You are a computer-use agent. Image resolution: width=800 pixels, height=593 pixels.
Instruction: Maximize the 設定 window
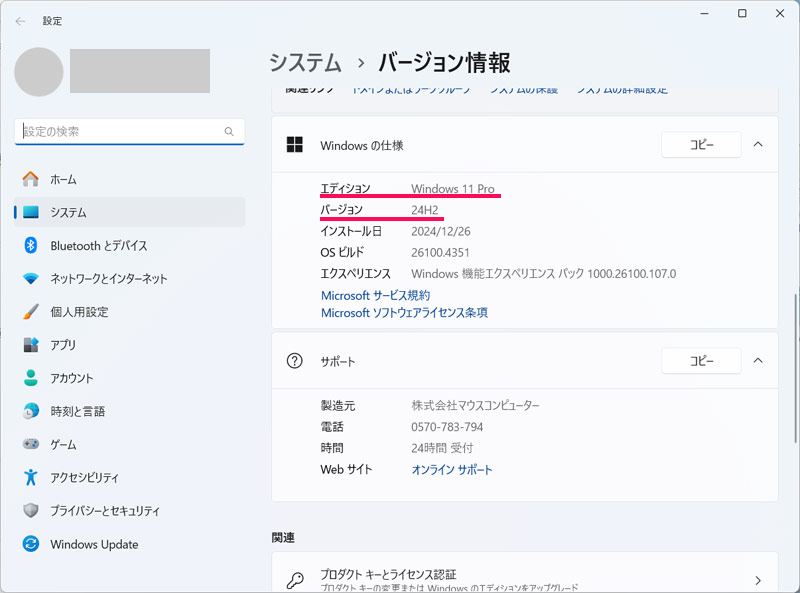click(742, 13)
